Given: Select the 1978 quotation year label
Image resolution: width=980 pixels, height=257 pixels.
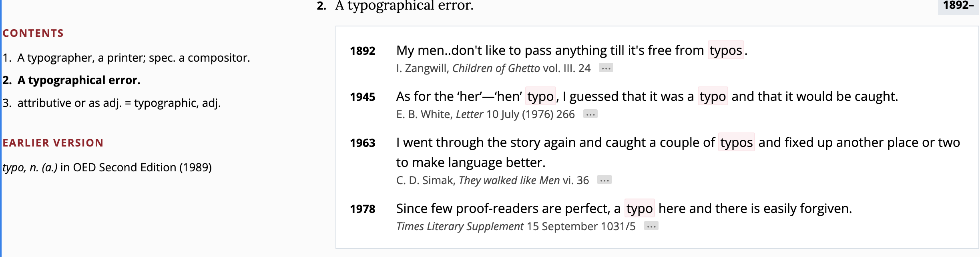Looking at the screenshot, I should coord(362,209).
